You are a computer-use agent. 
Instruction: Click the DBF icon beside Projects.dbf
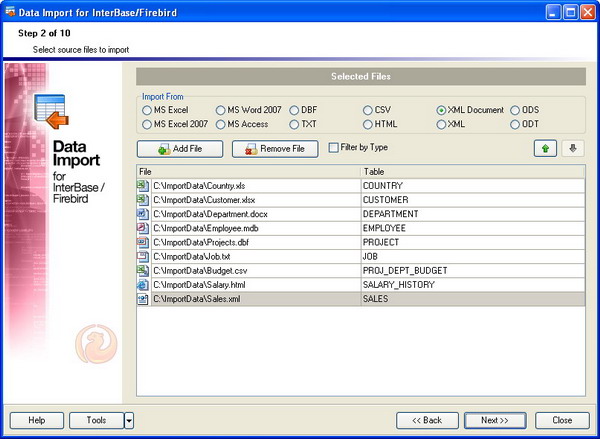(x=143, y=242)
